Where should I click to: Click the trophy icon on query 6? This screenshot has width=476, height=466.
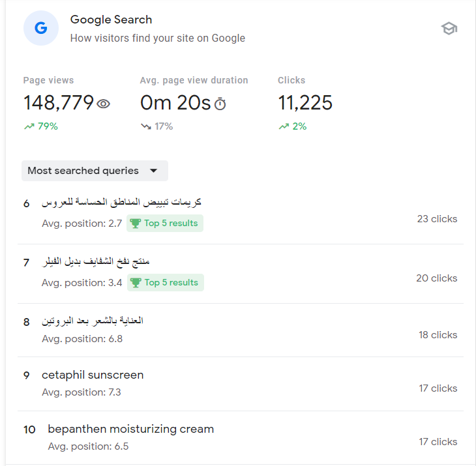[x=135, y=224]
